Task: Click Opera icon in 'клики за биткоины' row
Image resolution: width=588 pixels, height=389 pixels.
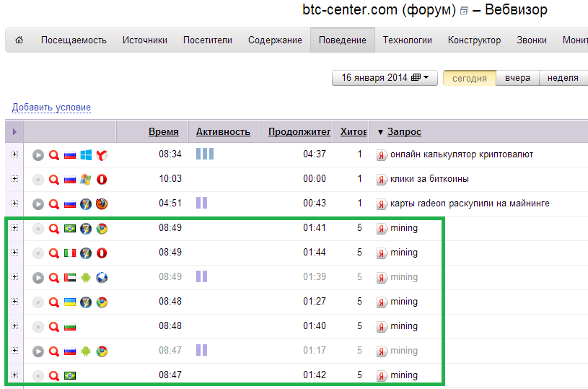Action: [102, 180]
